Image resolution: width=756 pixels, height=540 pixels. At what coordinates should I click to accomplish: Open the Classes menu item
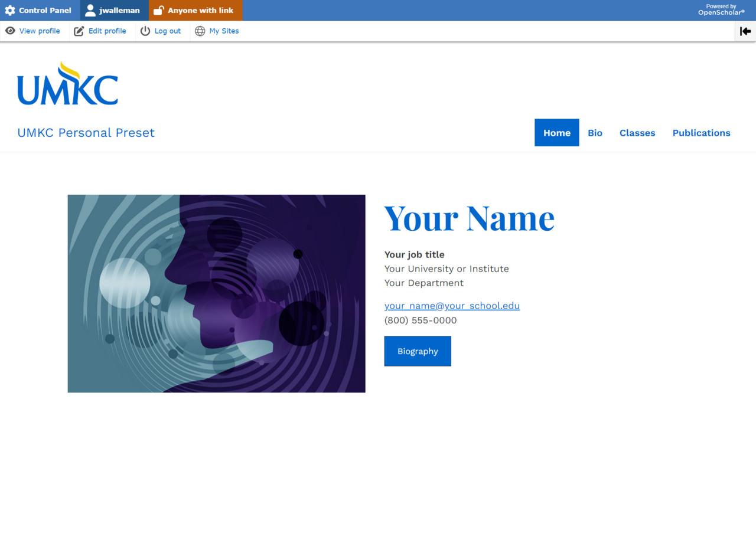pyautogui.click(x=637, y=133)
